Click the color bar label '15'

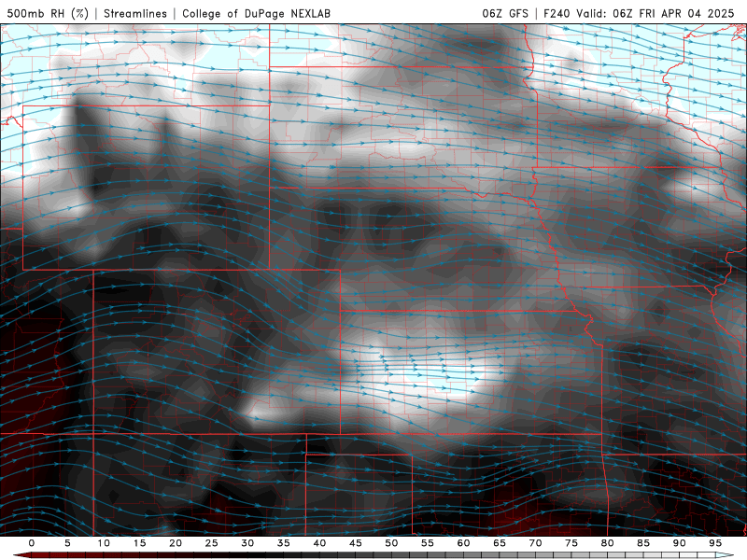pyautogui.click(x=139, y=543)
